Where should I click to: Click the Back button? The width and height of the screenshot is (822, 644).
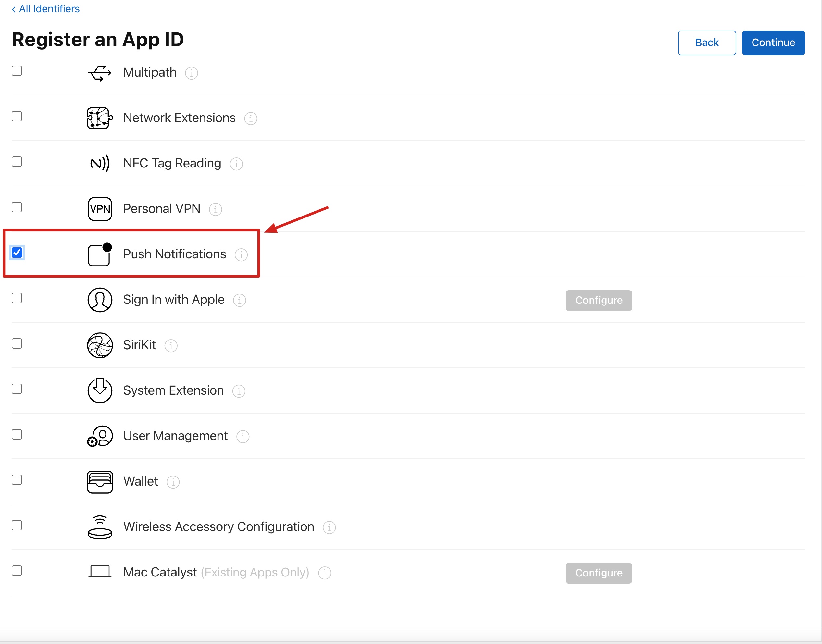706,43
